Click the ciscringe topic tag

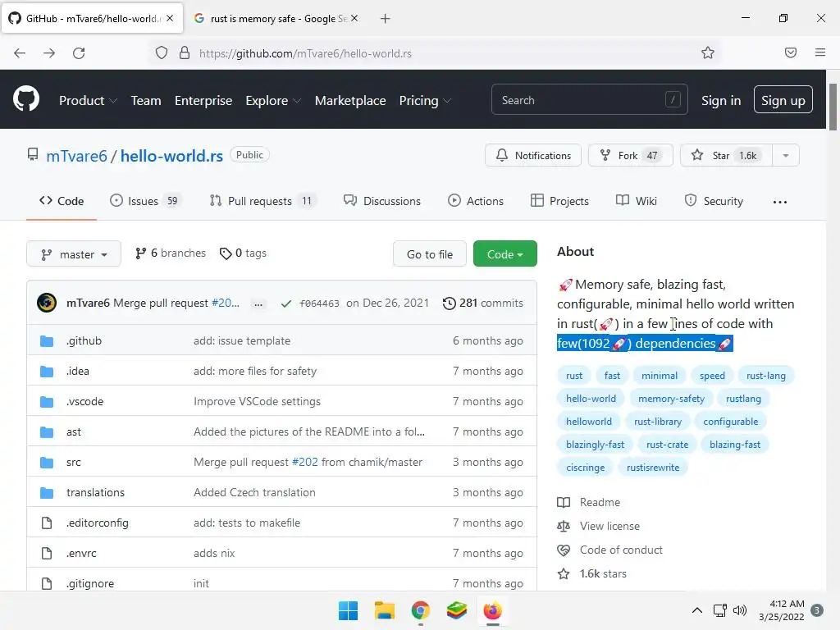click(x=585, y=467)
